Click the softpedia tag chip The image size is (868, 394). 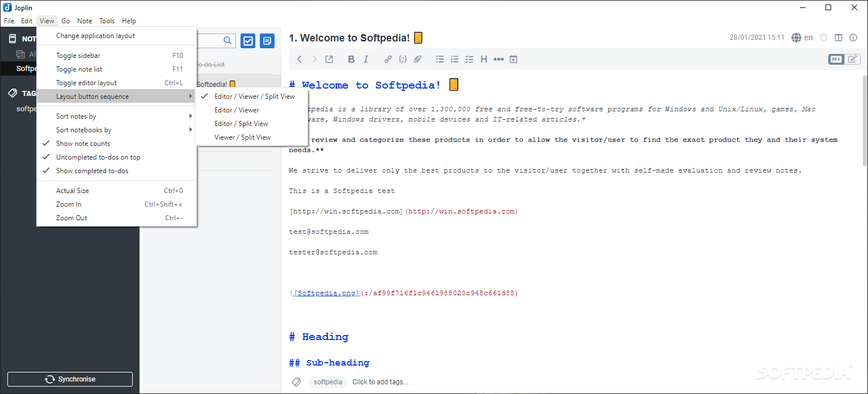pos(328,382)
